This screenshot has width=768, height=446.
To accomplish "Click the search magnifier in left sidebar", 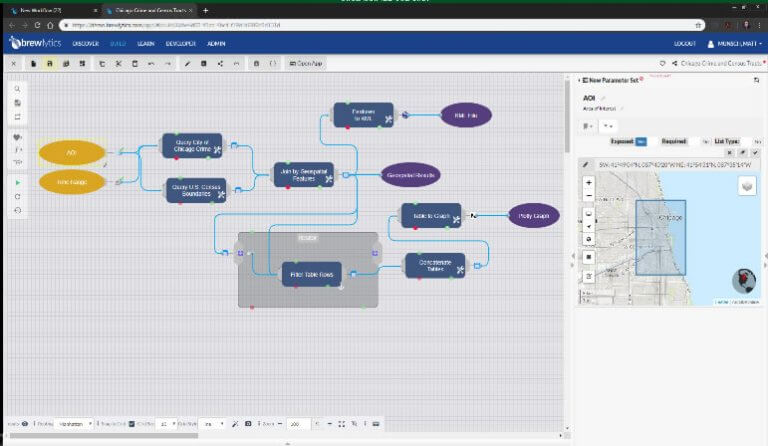I will tap(18, 89).
